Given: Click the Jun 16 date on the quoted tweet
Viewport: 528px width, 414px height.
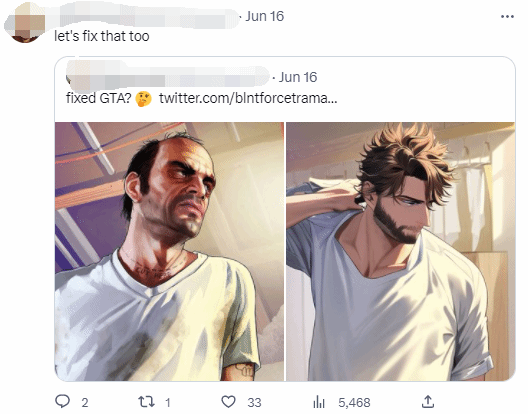Looking at the screenshot, I should [x=298, y=77].
